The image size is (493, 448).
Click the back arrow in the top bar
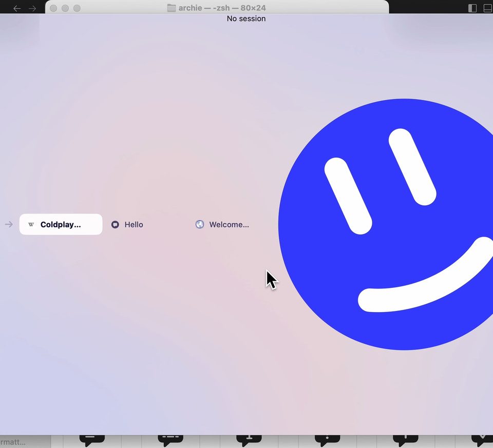coord(17,8)
